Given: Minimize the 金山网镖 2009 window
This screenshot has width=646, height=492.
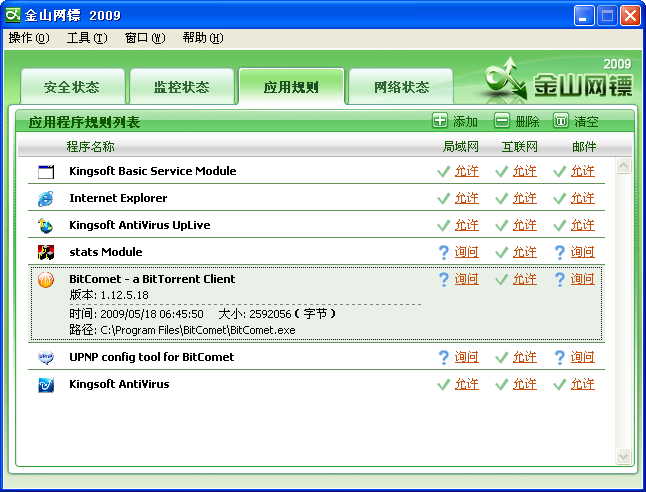Looking at the screenshot, I should 584,16.
